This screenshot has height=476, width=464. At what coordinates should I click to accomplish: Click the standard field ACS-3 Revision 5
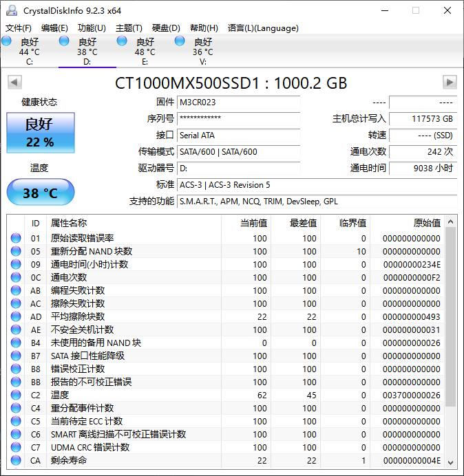click(x=317, y=185)
